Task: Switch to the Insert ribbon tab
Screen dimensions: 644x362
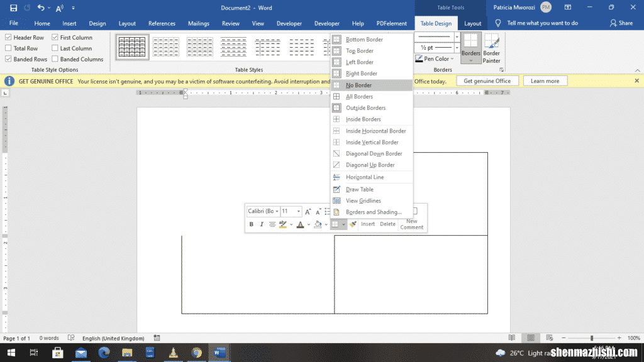Action: pos(69,23)
